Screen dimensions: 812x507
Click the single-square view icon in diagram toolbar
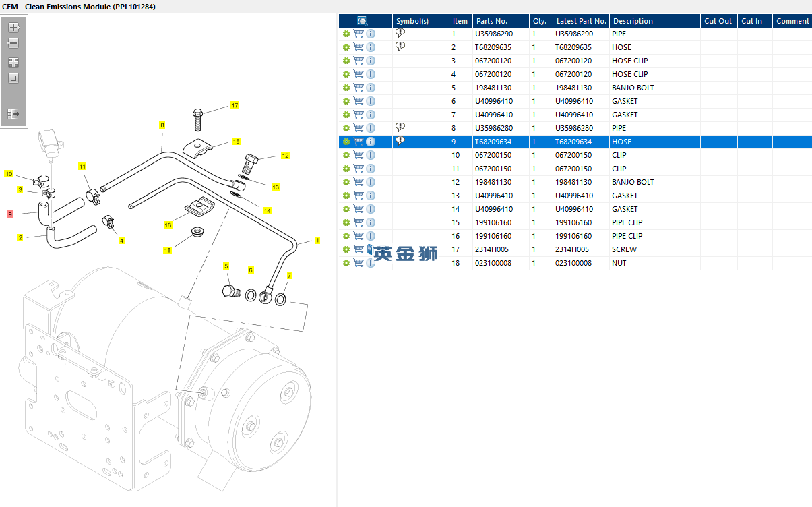click(x=13, y=78)
